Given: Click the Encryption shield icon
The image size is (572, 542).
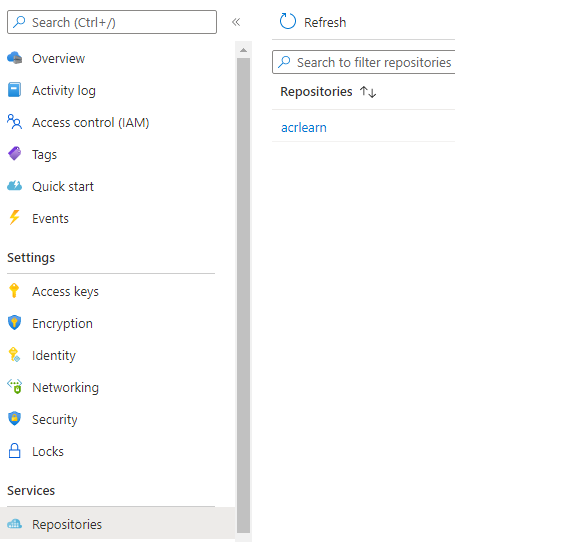Looking at the screenshot, I should pyautogui.click(x=15, y=323).
